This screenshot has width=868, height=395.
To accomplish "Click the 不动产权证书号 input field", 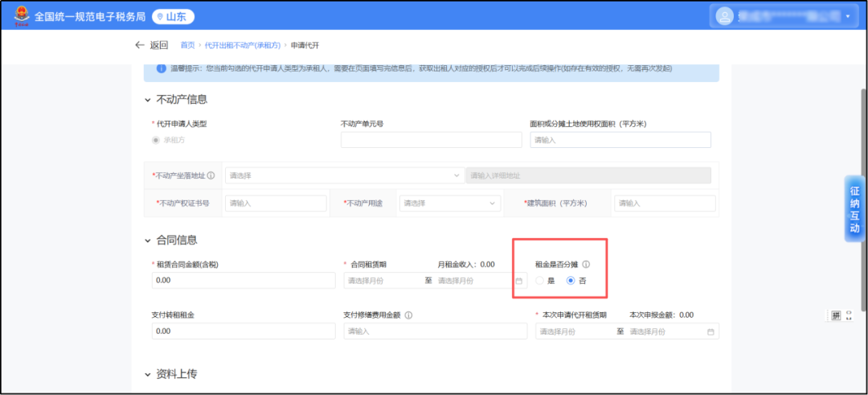I will [276, 204].
